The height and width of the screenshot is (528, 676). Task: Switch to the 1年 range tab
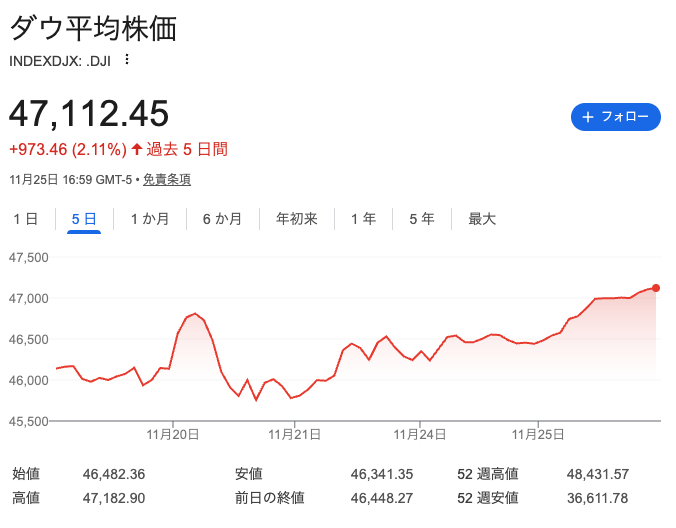363,219
